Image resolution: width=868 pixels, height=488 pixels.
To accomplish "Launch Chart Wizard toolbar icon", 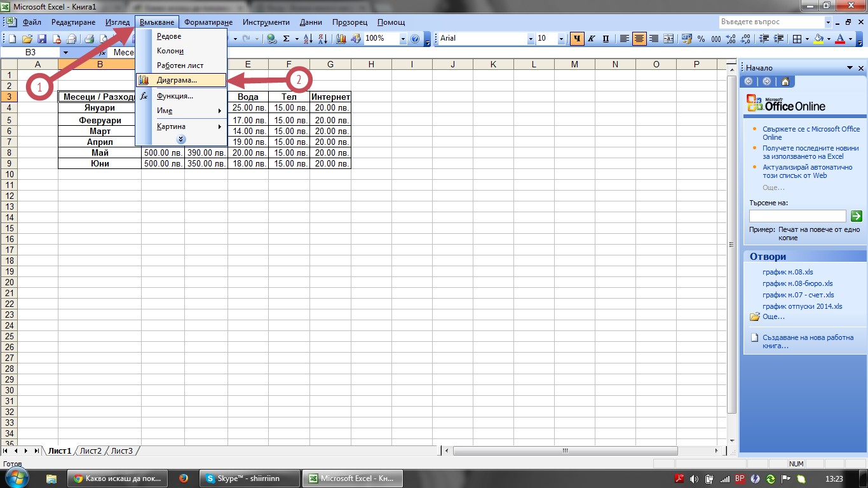I will click(x=341, y=39).
